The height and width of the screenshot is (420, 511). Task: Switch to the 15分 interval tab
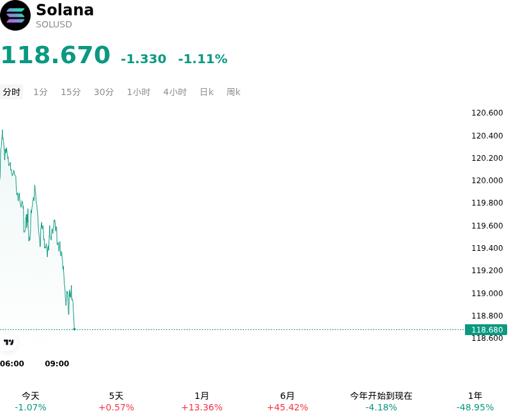click(71, 92)
